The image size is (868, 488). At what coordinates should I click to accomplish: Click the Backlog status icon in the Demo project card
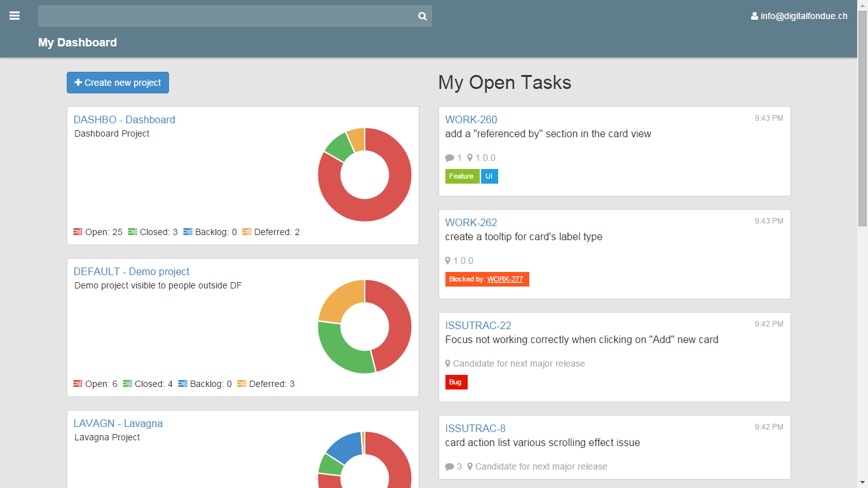click(183, 384)
